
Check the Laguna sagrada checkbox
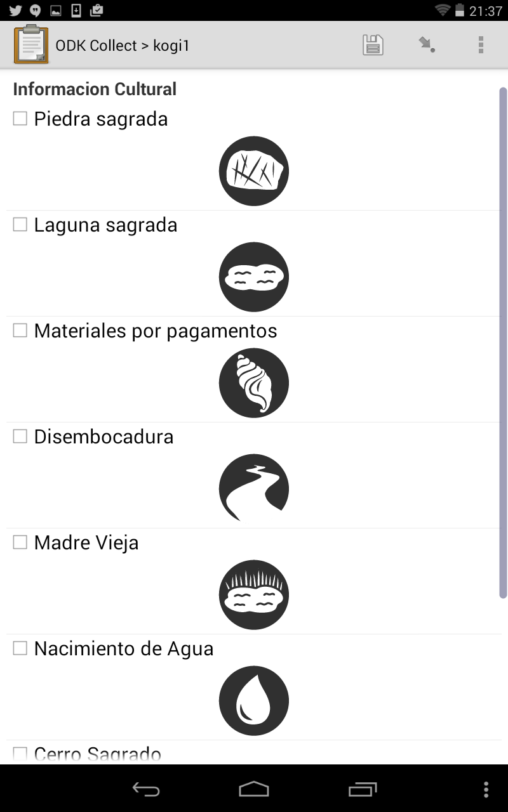click(x=20, y=225)
